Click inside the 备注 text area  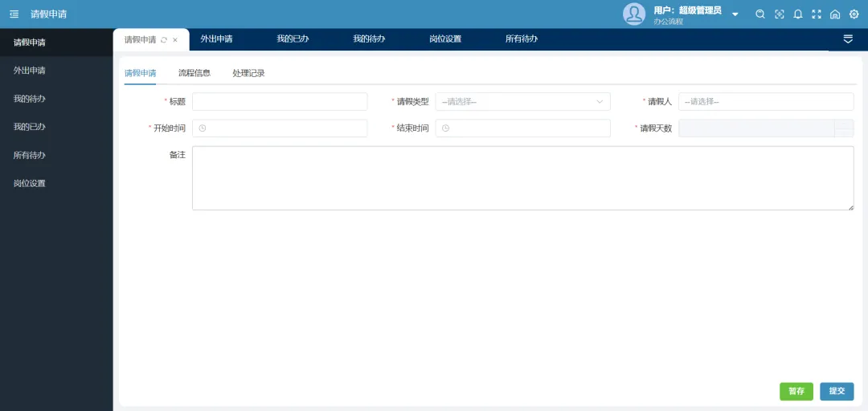523,178
